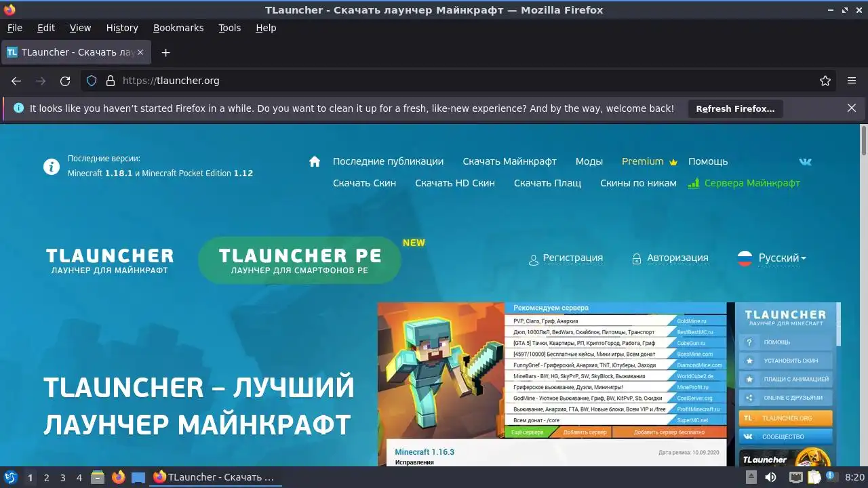Open the Edit menu
Screen dimensions: 868x488
point(46,28)
